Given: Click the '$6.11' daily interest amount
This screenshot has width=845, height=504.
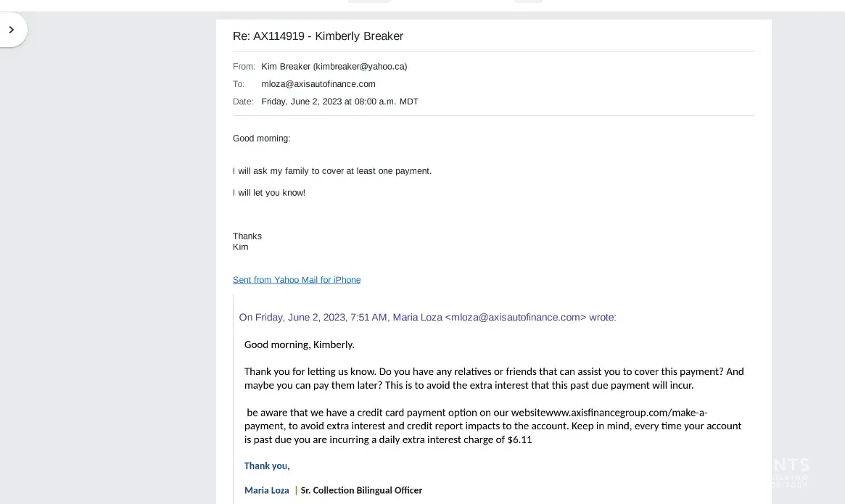Looking at the screenshot, I should (x=519, y=439).
